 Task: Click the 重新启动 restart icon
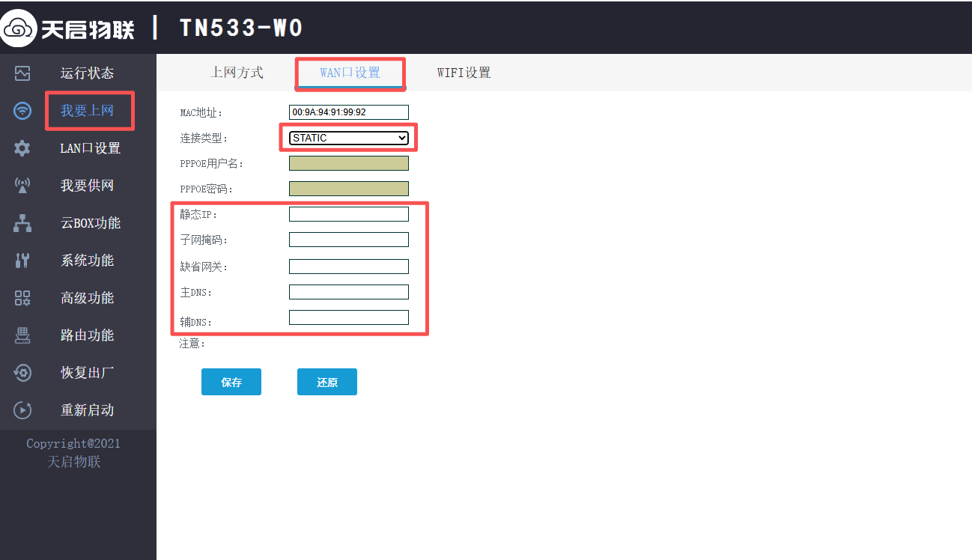click(x=22, y=410)
